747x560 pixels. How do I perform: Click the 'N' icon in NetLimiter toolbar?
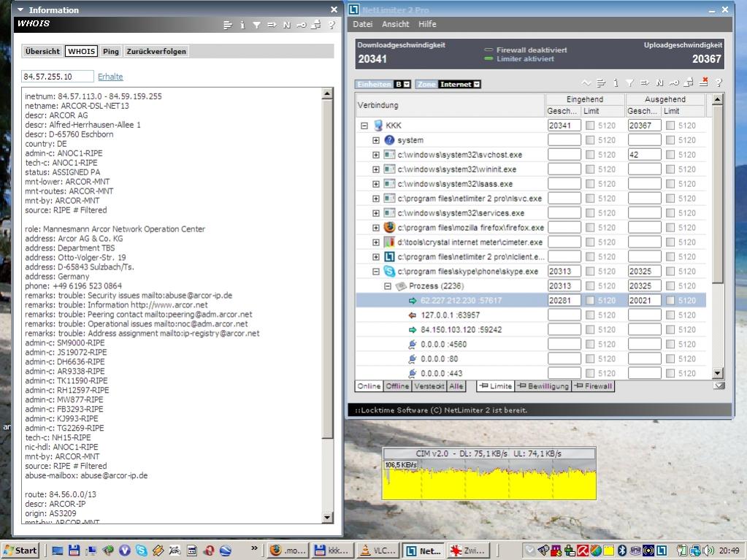click(659, 83)
